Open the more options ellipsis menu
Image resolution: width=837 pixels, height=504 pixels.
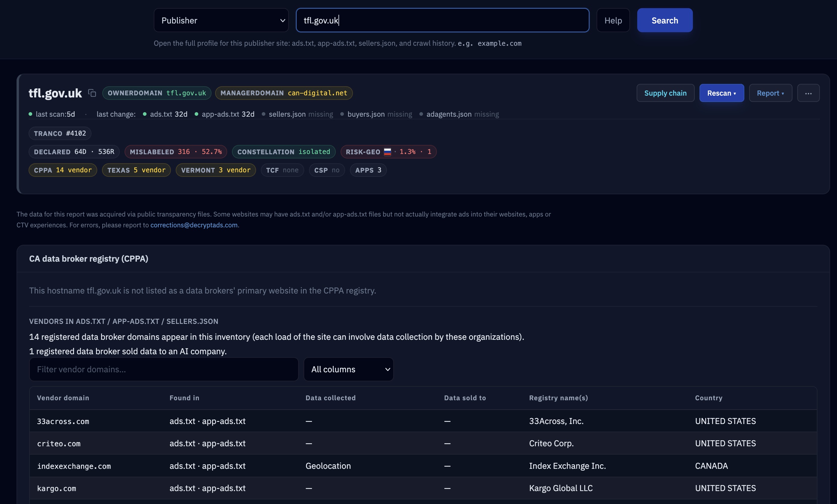point(808,93)
